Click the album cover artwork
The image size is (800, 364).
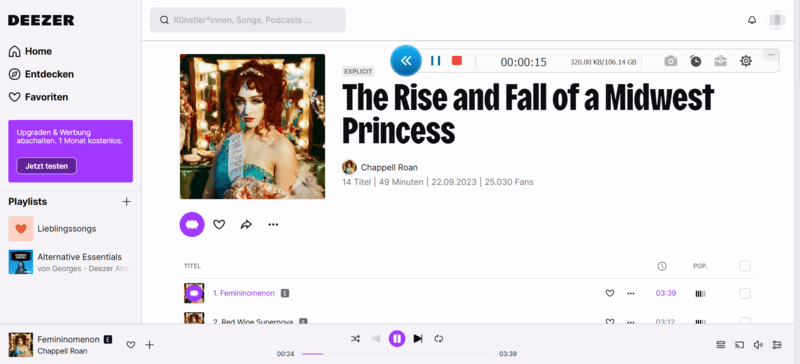pos(253,127)
